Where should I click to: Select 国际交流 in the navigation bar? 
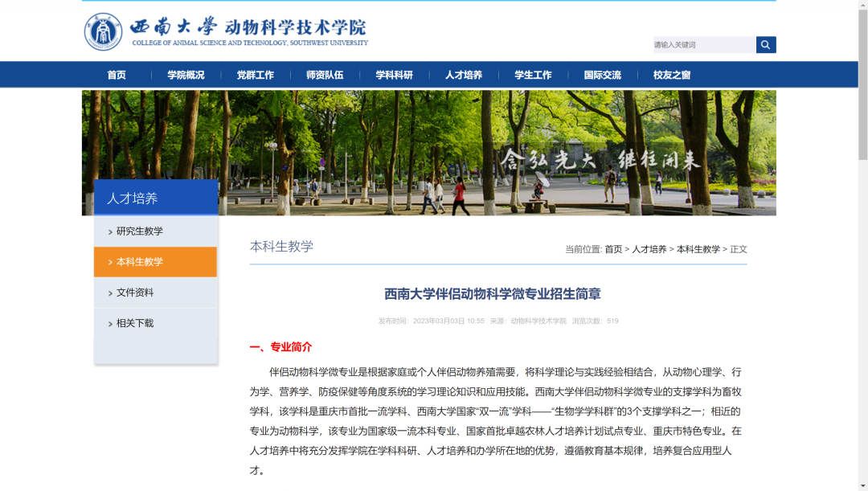click(x=602, y=75)
